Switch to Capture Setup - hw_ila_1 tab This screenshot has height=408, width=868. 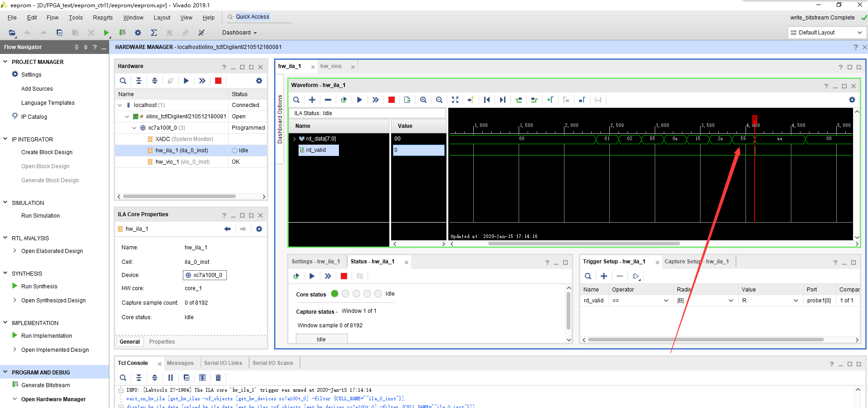pyautogui.click(x=696, y=262)
